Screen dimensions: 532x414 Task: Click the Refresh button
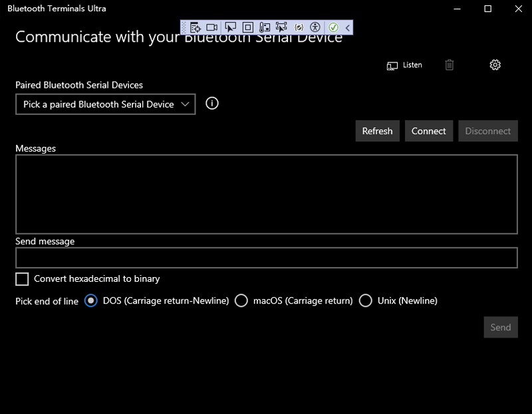pyautogui.click(x=377, y=131)
